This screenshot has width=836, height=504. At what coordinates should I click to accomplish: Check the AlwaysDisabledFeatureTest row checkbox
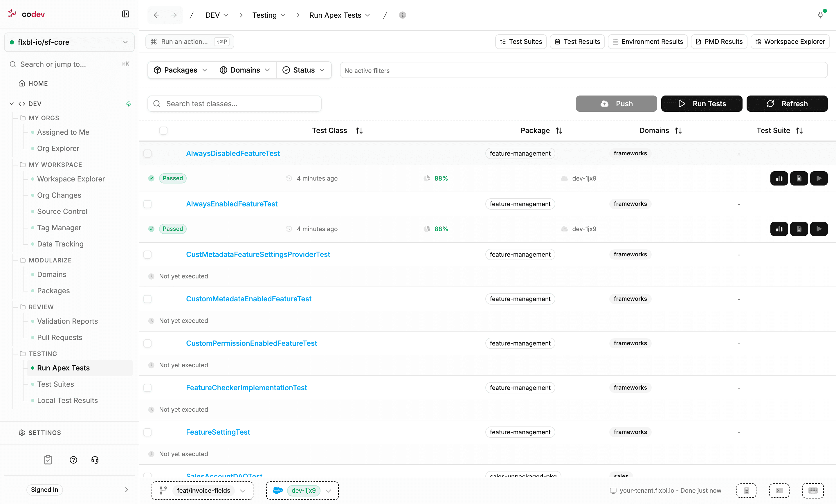click(x=147, y=153)
